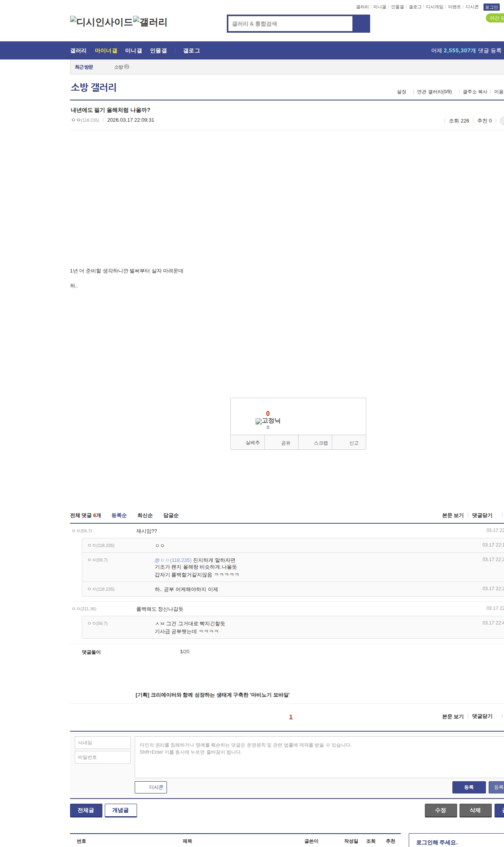
Task: Switch to the 전체글 list
Action: [86, 810]
